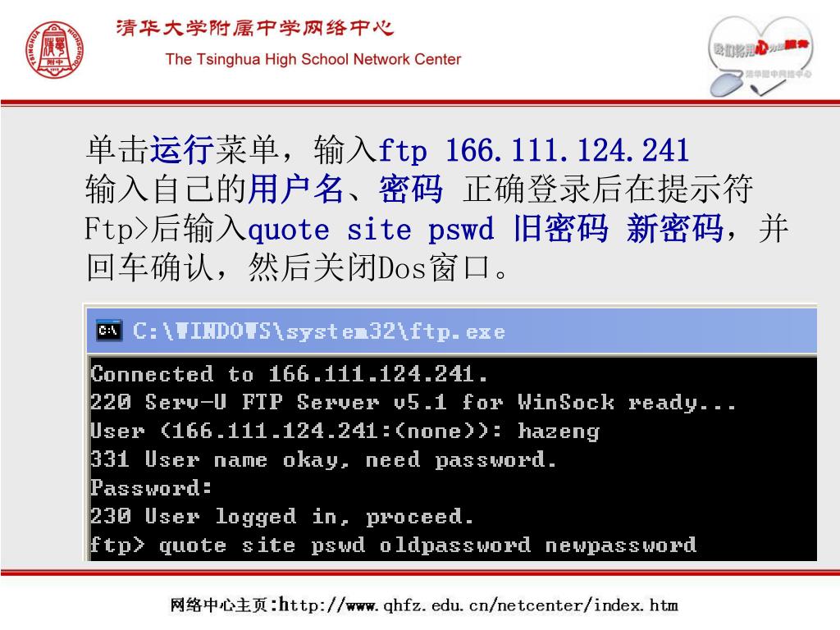The height and width of the screenshot is (630, 840).
Task: Click the Chinese header title 清华大学附属中学网络中心
Action: coord(255,28)
